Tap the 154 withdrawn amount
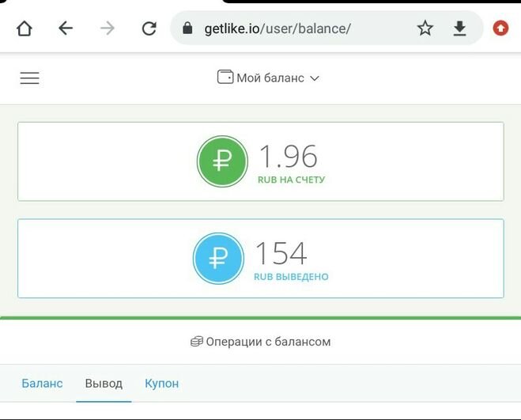This screenshot has height=420, width=521. click(x=281, y=253)
